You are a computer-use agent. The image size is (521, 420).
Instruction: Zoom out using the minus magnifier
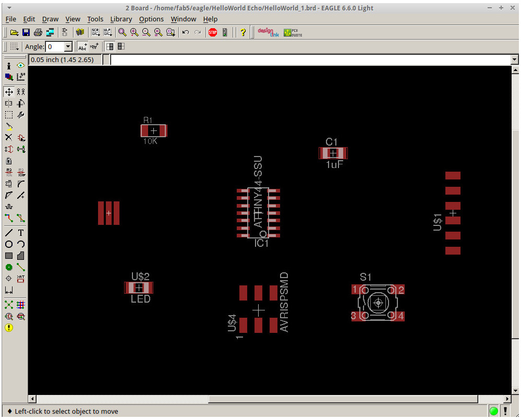coord(146,32)
